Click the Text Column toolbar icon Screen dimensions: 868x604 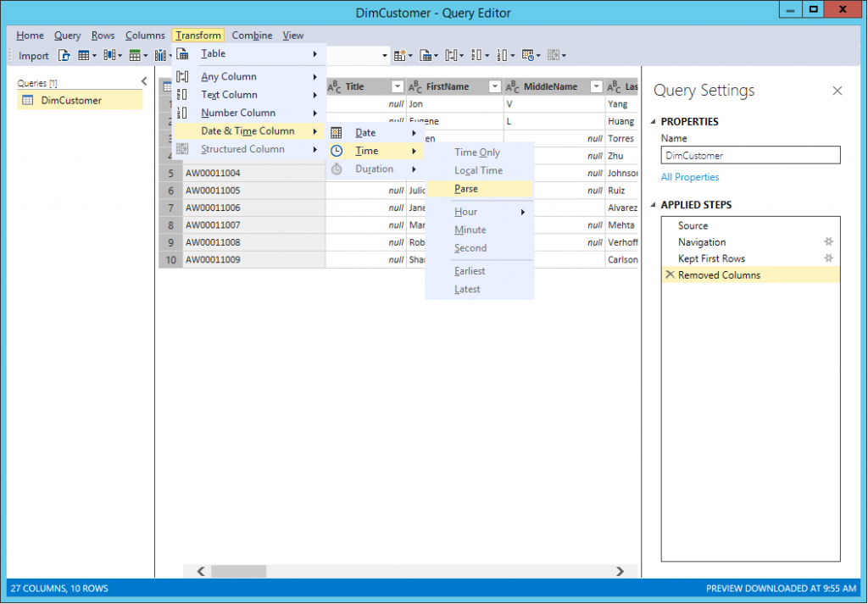(x=476, y=55)
